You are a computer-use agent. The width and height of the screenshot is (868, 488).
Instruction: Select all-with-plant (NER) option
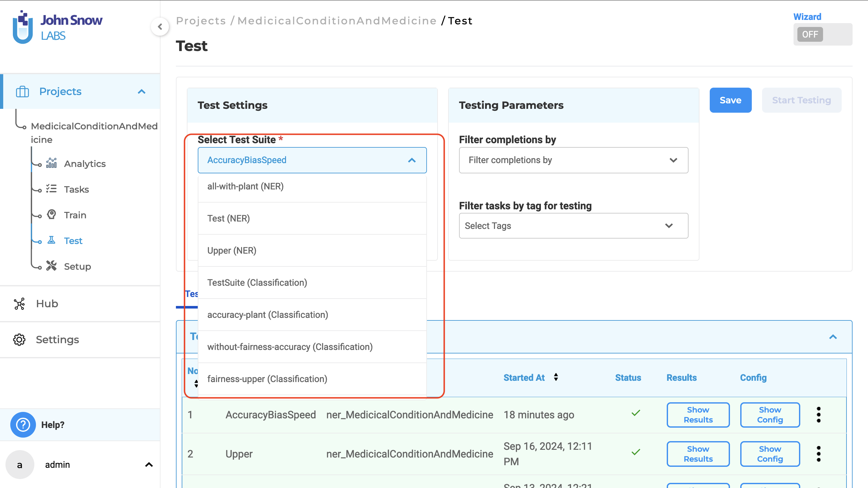312,186
